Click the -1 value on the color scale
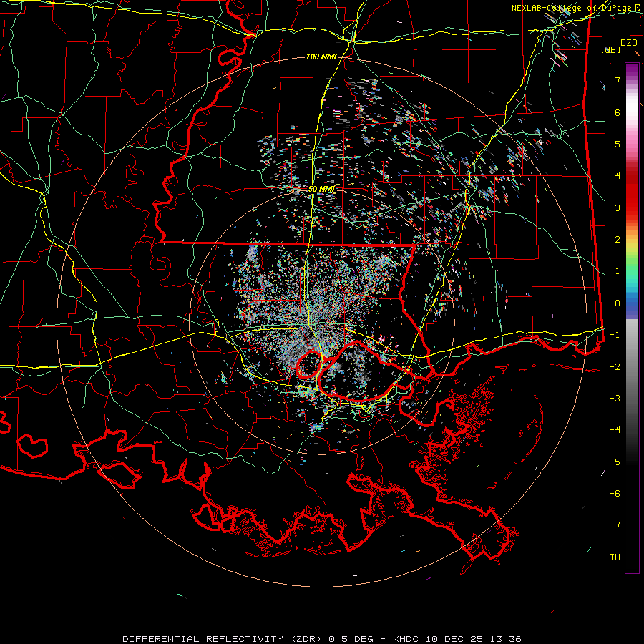 pos(615,335)
